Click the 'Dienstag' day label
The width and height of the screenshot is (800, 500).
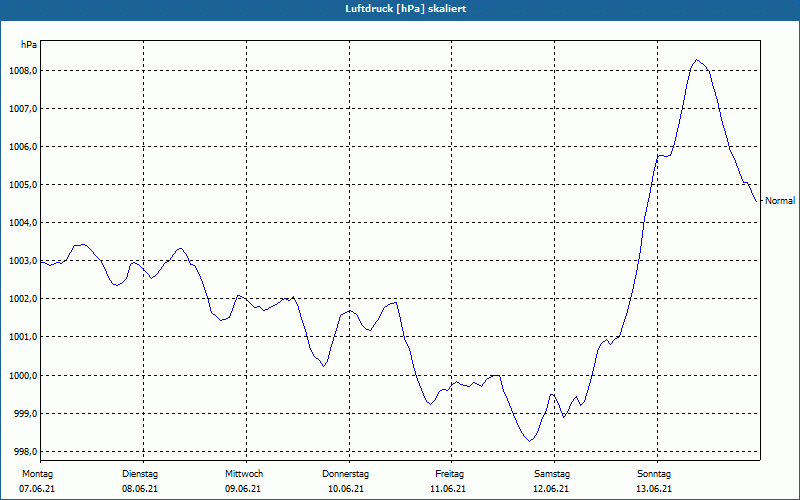pyautogui.click(x=140, y=474)
